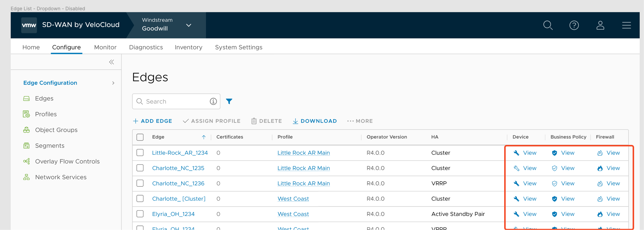The height and width of the screenshot is (230, 644).
Task: Switch to the Diagnostics tab
Action: [146, 47]
